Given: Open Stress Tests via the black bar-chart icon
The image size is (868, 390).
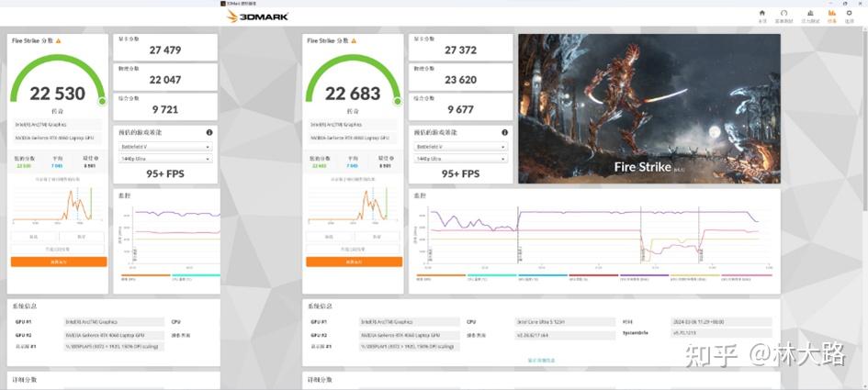Looking at the screenshot, I should point(810,13).
